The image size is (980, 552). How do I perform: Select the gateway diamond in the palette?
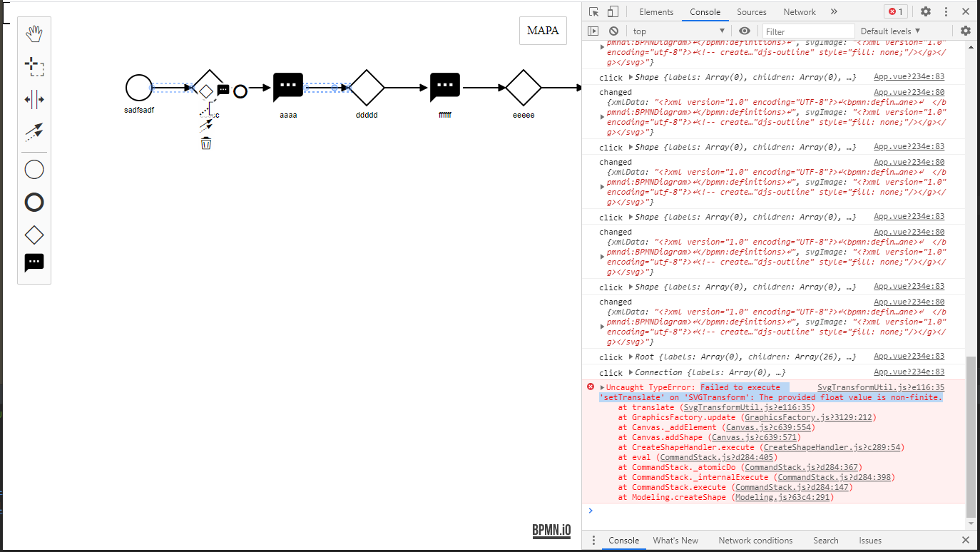tap(34, 235)
